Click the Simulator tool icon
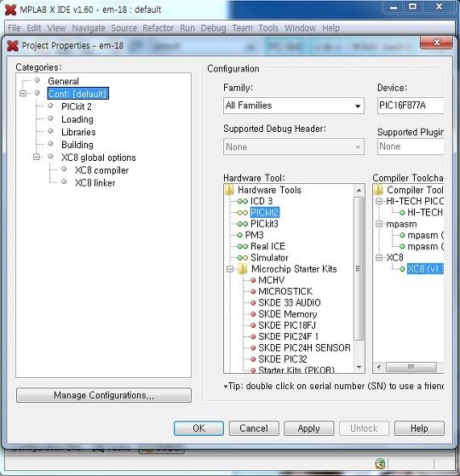The image size is (460, 476). click(x=242, y=258)
